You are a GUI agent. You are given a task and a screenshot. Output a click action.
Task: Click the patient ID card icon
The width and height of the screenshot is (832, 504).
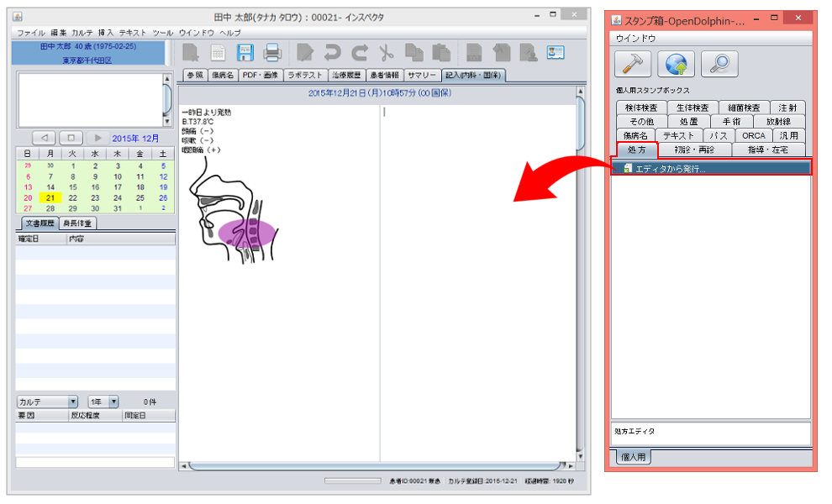[x=556, y=53]
